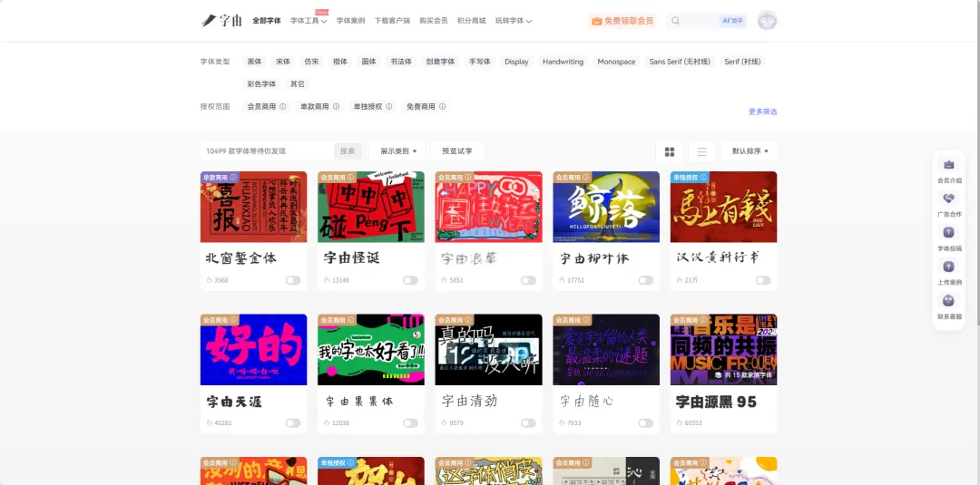Image resolution: width=980 pixels, height=485 pixels.
Task: Open 购买会员 nav item
Action: [433, 21]
